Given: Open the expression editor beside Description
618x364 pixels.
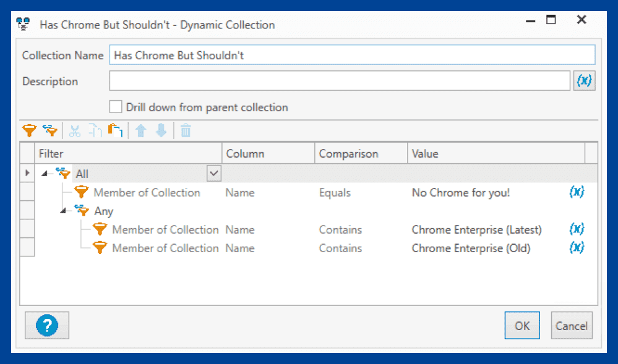Looking at the screenshot, I should pyautogui.click(x=584, y=80).
